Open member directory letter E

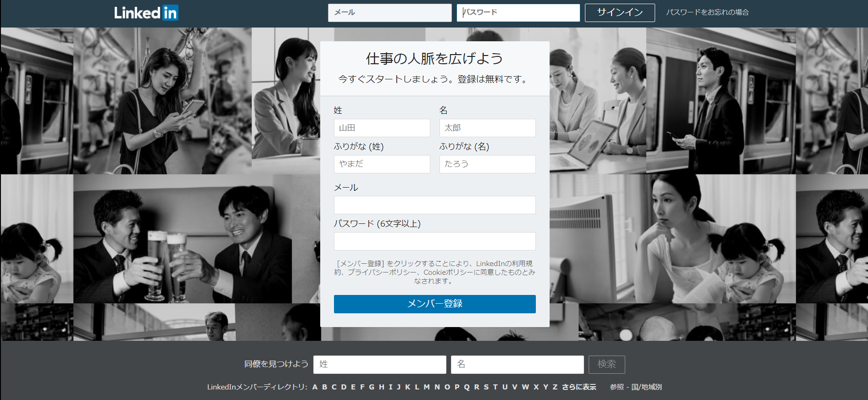[x=353, y=387]
